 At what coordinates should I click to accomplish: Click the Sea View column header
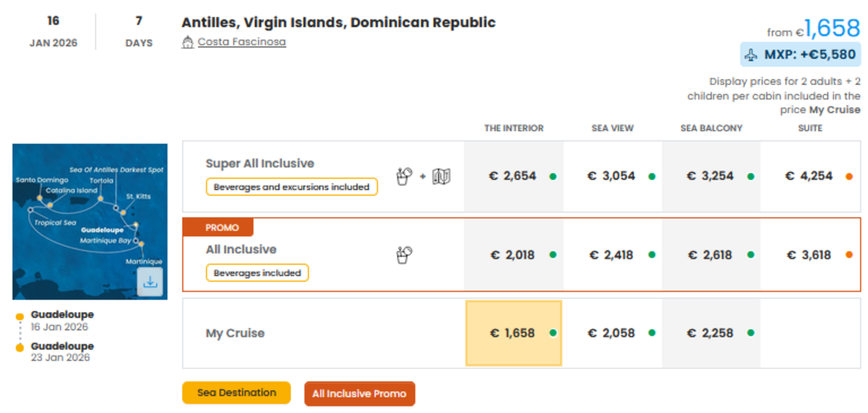[612, 128]
